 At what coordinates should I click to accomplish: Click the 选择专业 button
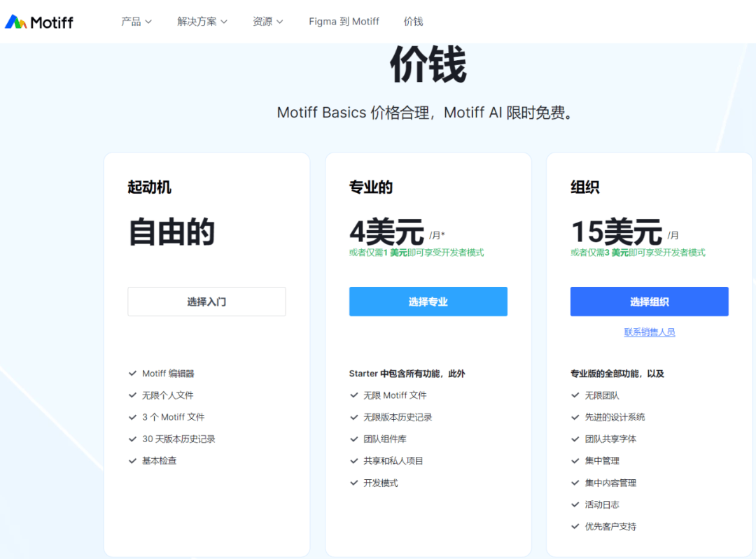[x=428, y=302]
